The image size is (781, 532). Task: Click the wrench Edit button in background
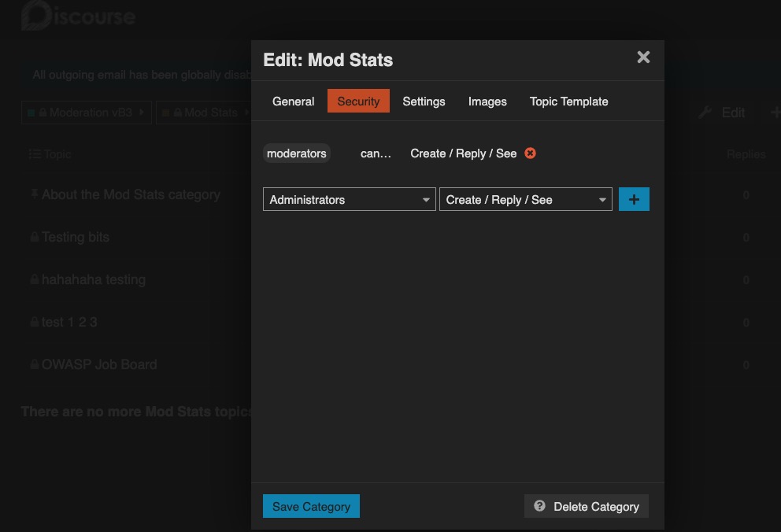tap(722, 113)
